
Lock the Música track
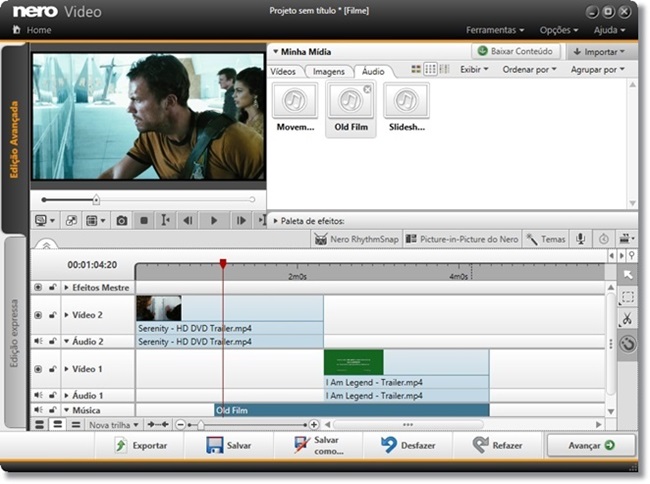(x=53, y=410)
